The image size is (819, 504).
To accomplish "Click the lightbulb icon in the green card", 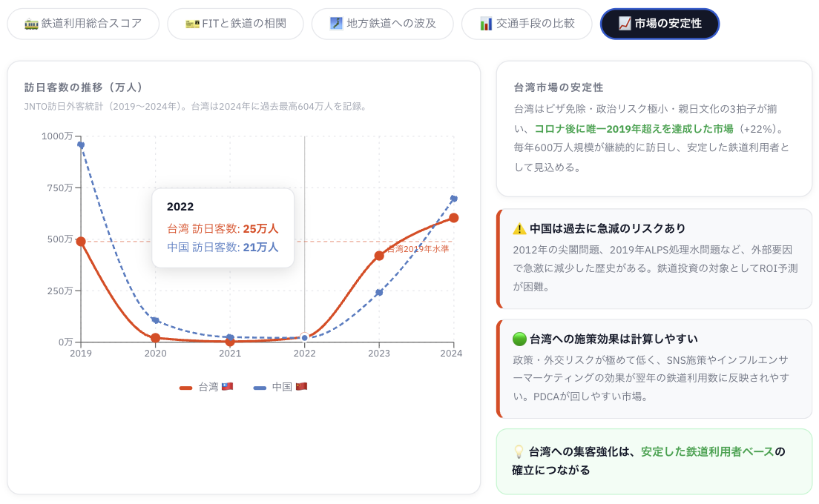I will click(x=519, y=451).
